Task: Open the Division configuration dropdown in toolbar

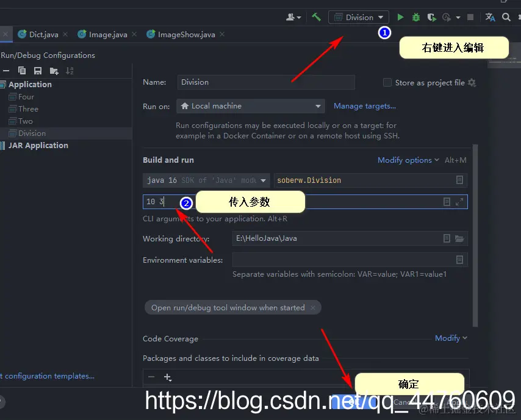Action: [358, 17]
